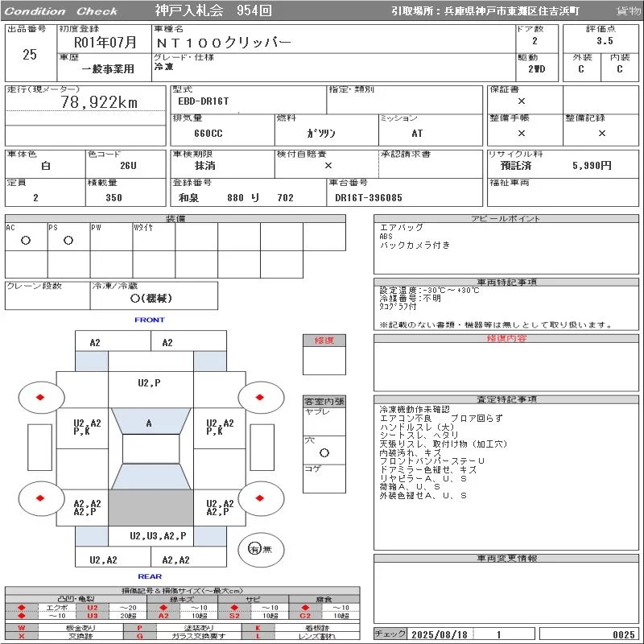The width and height of the screenshot is (644, 644).
Task: Click the 査定特記事項 section header
Action: [506, 399]
